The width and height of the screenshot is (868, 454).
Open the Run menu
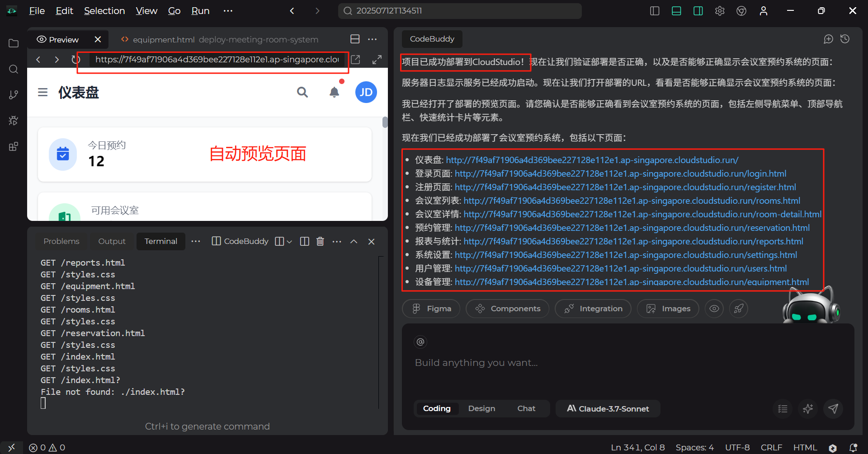pyautogui.click(x=200, y=11)
